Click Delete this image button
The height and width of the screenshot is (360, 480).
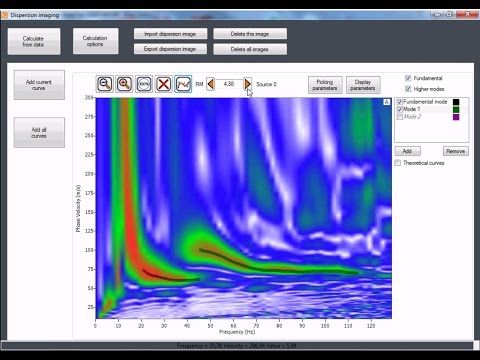click(x=250, y=34)
